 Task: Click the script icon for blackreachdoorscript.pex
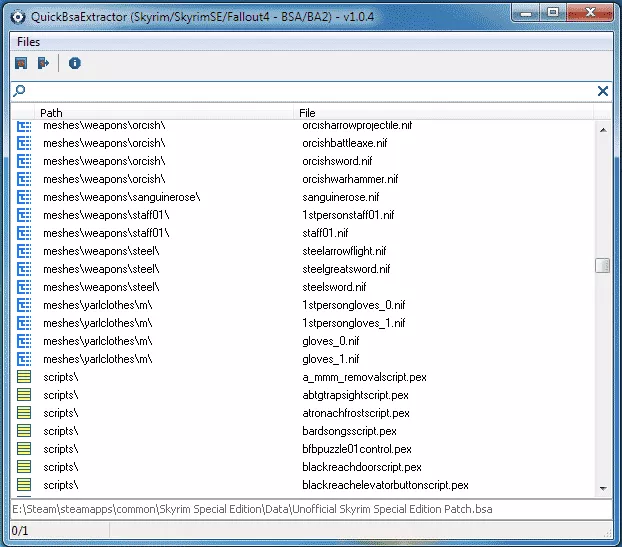[24, 467]
